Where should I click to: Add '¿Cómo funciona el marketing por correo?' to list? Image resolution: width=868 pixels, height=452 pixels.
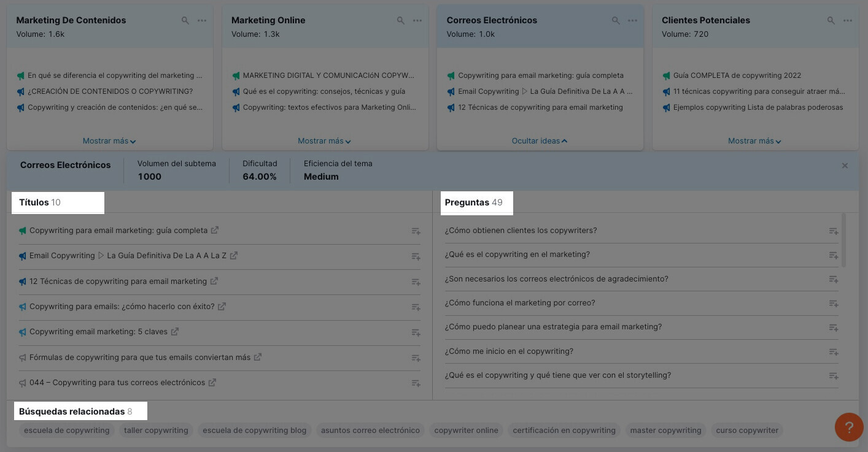tap(833, 304)
